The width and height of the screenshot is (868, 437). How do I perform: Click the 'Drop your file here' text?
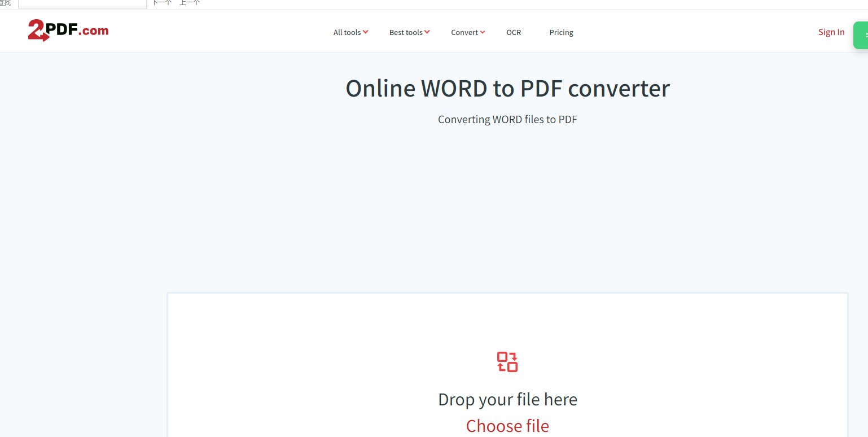click(x=507, y=400)
